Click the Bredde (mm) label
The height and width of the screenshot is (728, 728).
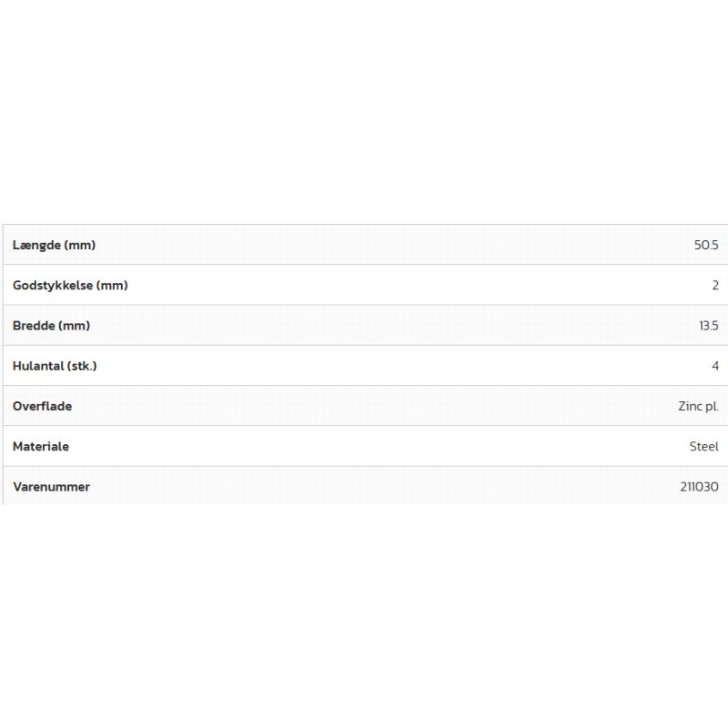tap(51, 326)
